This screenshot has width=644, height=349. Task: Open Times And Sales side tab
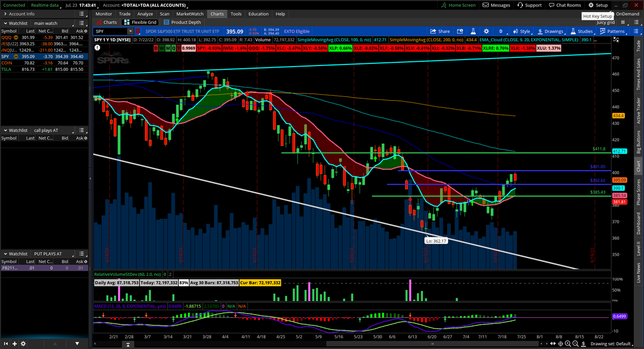coord(638,75)
